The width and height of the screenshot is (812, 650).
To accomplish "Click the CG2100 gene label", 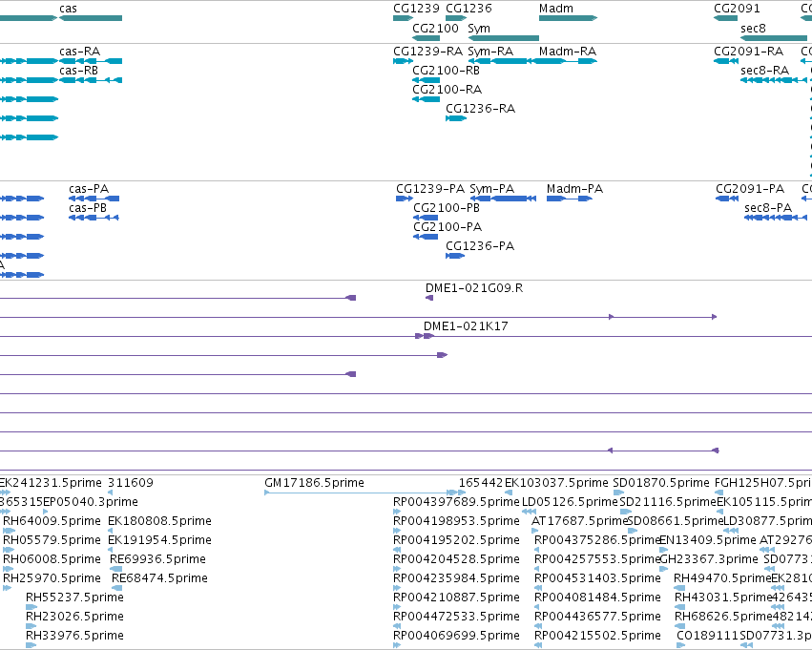I will pos(435,29).
